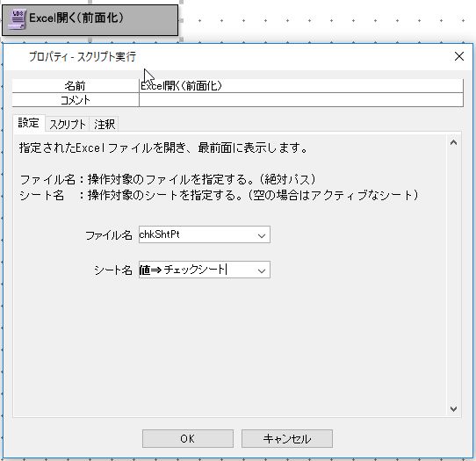Select the script node icon on canvas
The width and height of the screenshot is (476, 461).
pyautogui.click(x=17, y=19)
